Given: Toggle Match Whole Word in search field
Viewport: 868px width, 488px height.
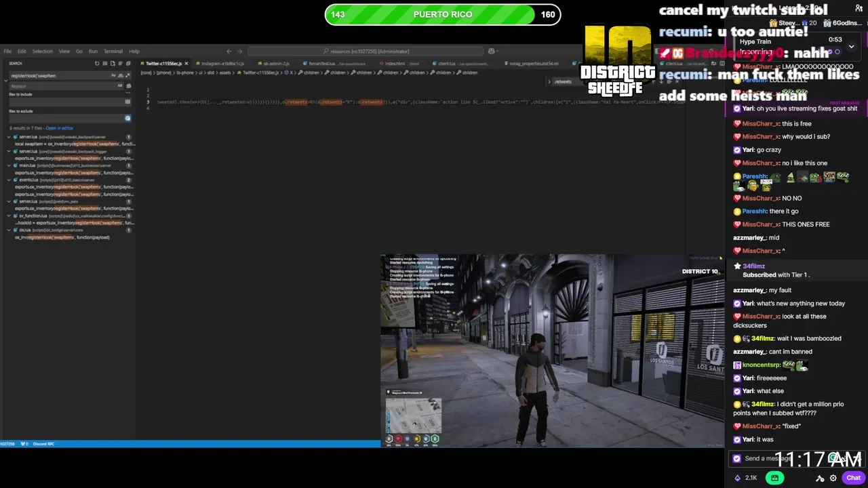Looking at the screenshot, I should click(x=121, y=75).
